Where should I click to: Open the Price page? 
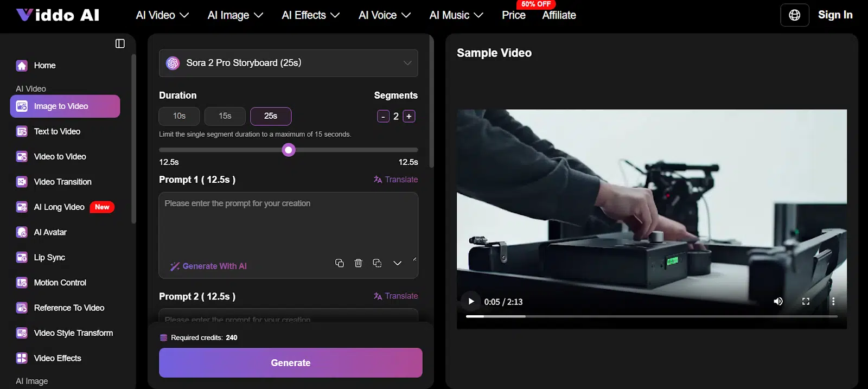tap(513, 15)
